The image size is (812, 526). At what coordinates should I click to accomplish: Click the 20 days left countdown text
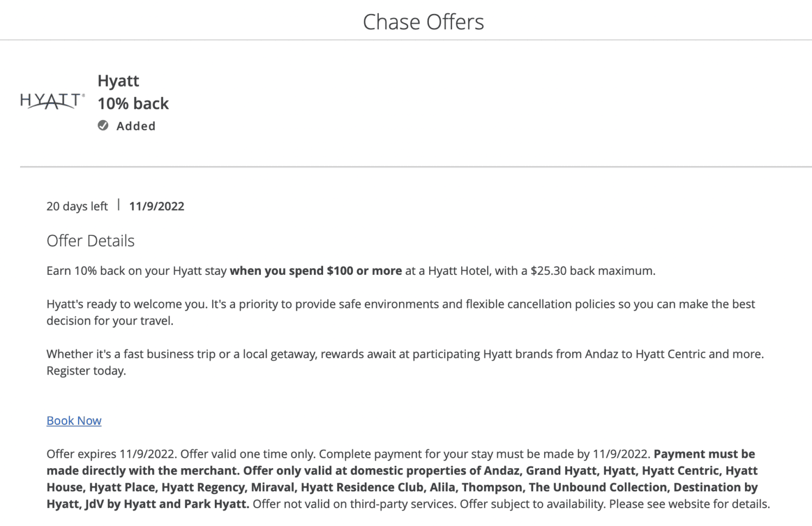[x=76, y=206]
